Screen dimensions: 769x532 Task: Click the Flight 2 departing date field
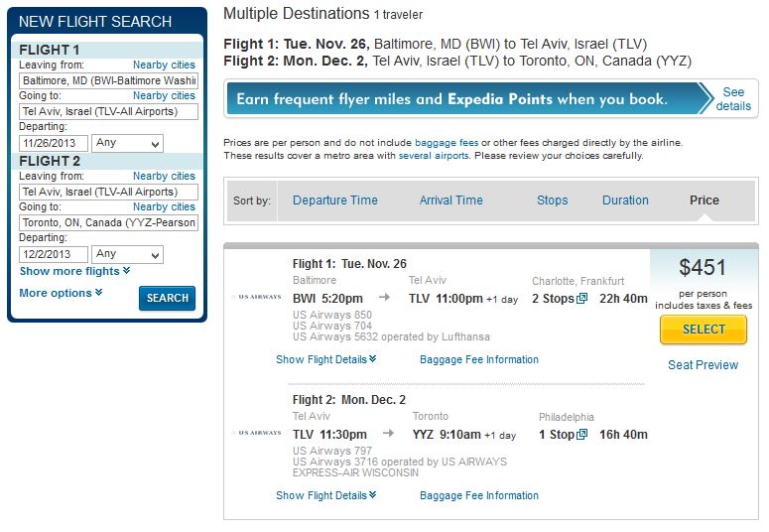click(55, 255)
